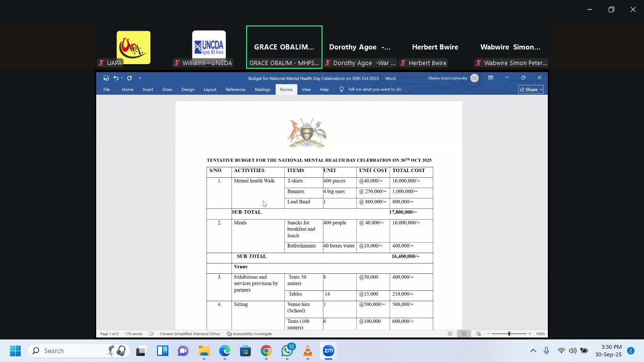Switch to the References tab
The height and width of the screenshot is (362, 644).
[235, 90]
